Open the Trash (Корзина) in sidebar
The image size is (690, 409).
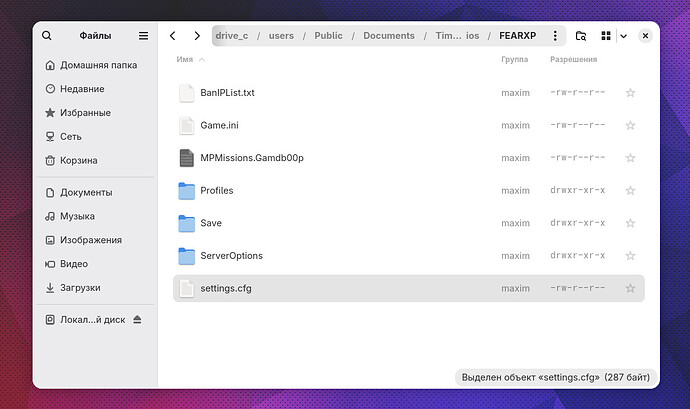pos(77,160)
